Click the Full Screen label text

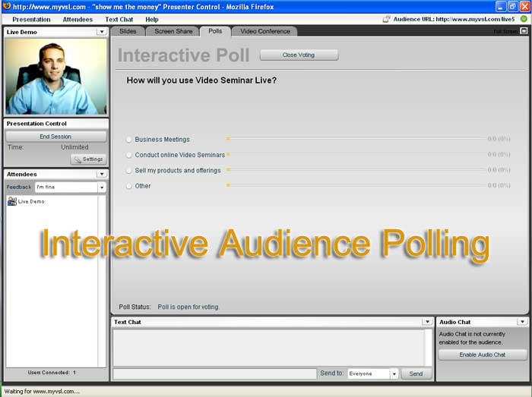pyautogui.click(x=505, y=32)
